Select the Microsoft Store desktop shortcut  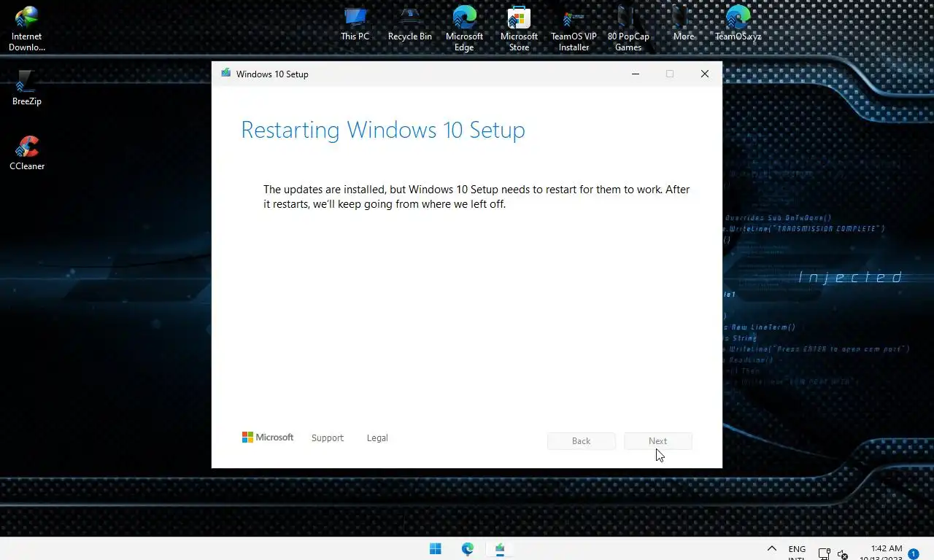pos(519,28)
